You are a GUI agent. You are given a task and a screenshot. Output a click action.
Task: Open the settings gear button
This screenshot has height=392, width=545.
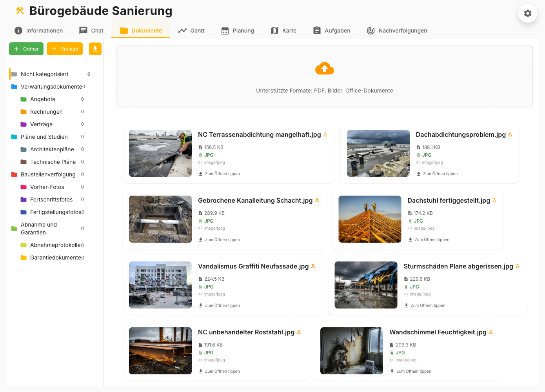pos(527,13)
